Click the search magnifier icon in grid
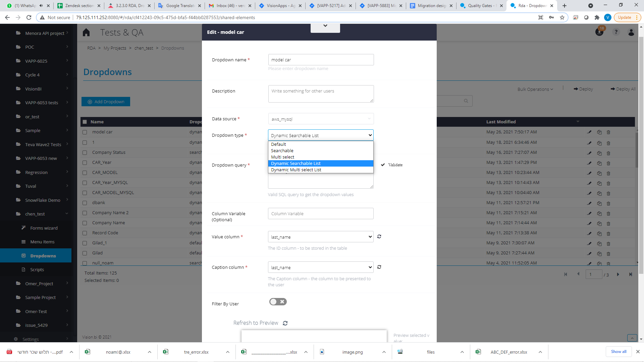Screen dimensions: 644x362 (466, 101)
